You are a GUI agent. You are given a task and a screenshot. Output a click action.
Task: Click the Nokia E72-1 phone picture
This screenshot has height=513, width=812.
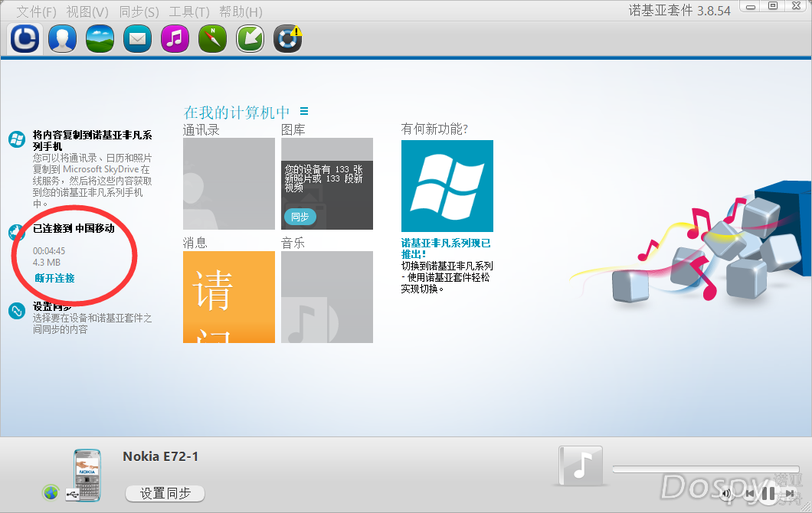click(87, 475)
